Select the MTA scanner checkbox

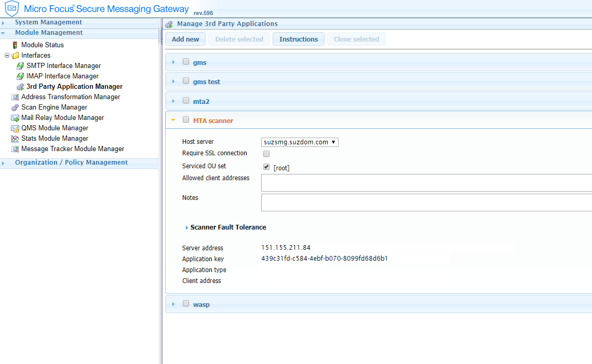tap(186, 119)
